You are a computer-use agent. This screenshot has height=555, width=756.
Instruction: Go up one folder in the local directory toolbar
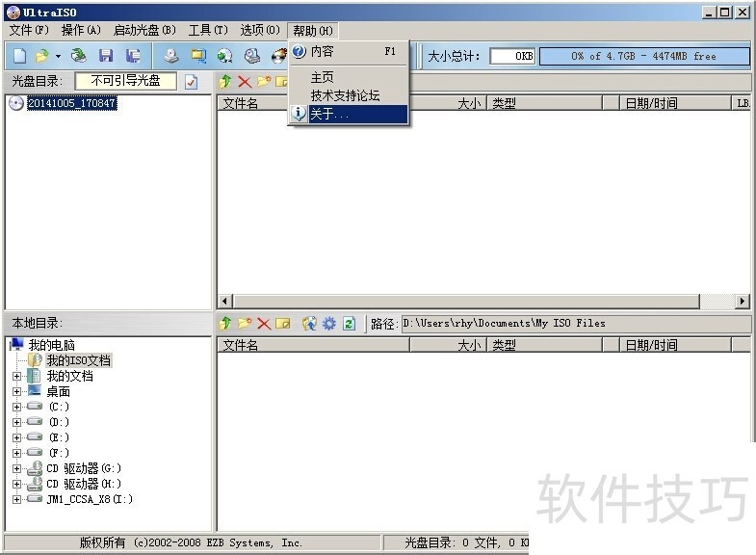(224, 323)
